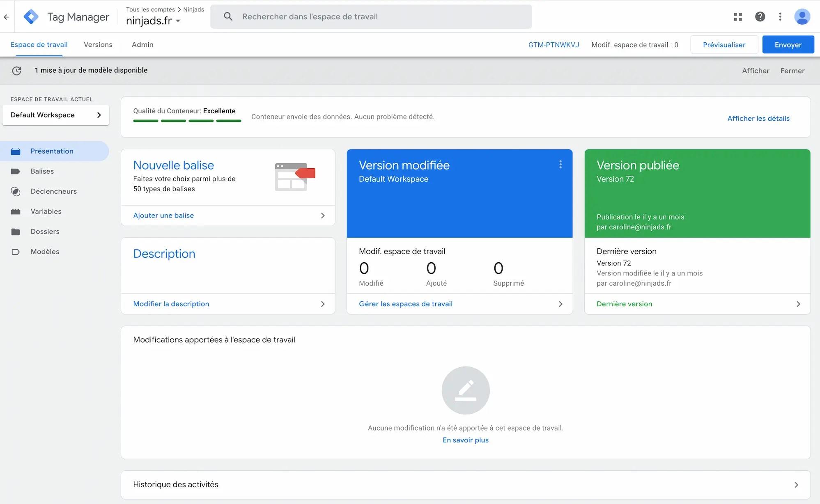Image resolution: width=820 pixels, height=504 pixels.
Task: Open Google apps grid menu
Action: 738,17
